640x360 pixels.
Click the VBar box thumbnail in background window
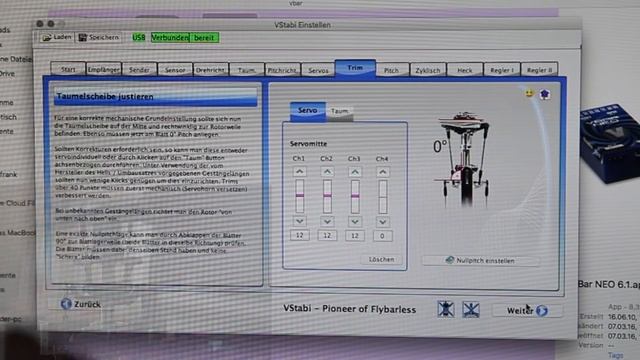coord(609,144)
